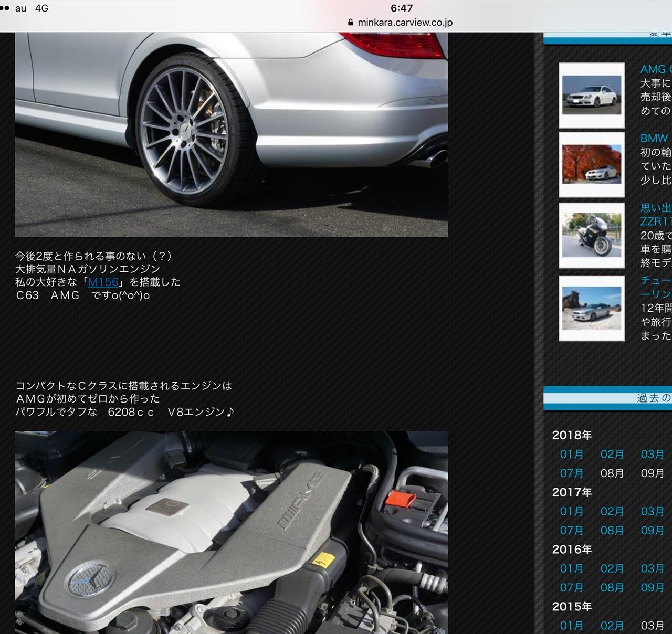Viewport: 672px width, 634px height.
Task: Open the white AMG car thumbnail
Action: pyautogui.click(x=592, y=96)
